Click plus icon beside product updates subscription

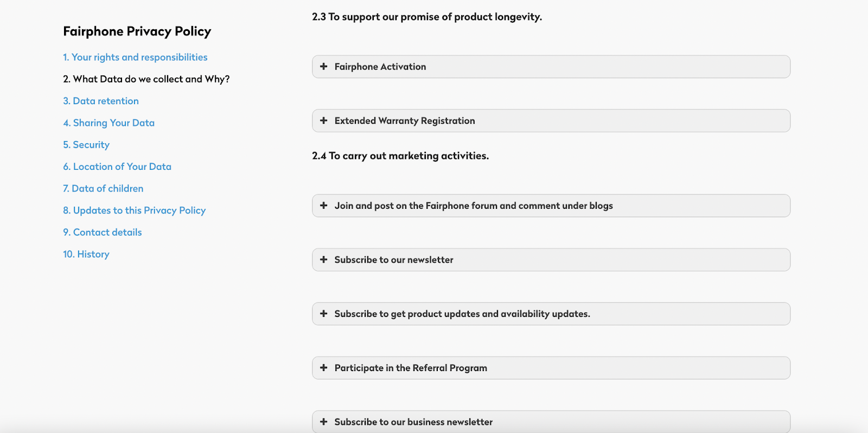pyautogui.click(x=324, y=314)
